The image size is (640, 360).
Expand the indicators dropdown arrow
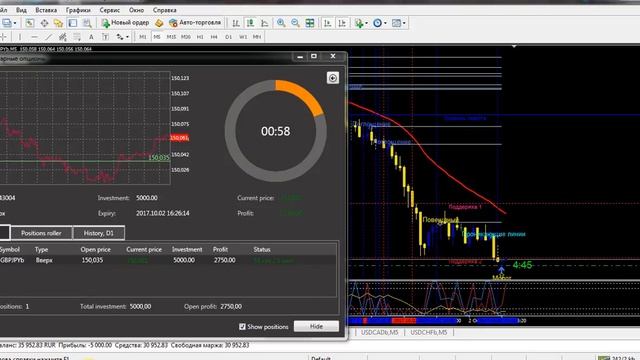click(x=366, y=23)
